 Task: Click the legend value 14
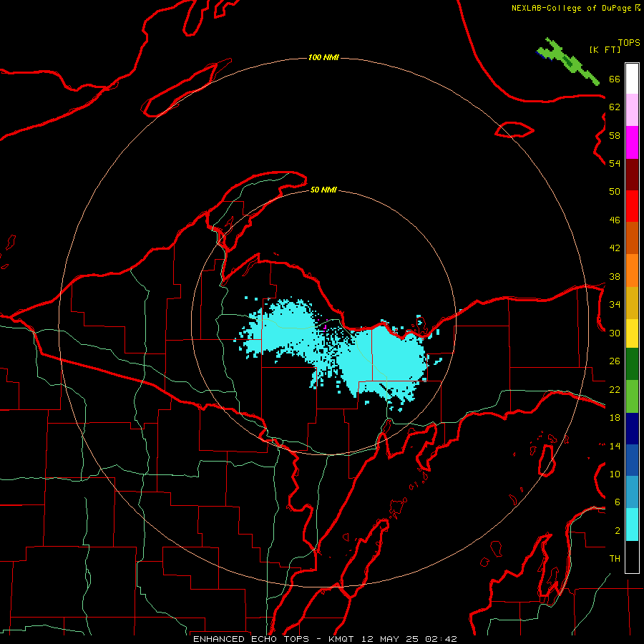pos(615,446)
